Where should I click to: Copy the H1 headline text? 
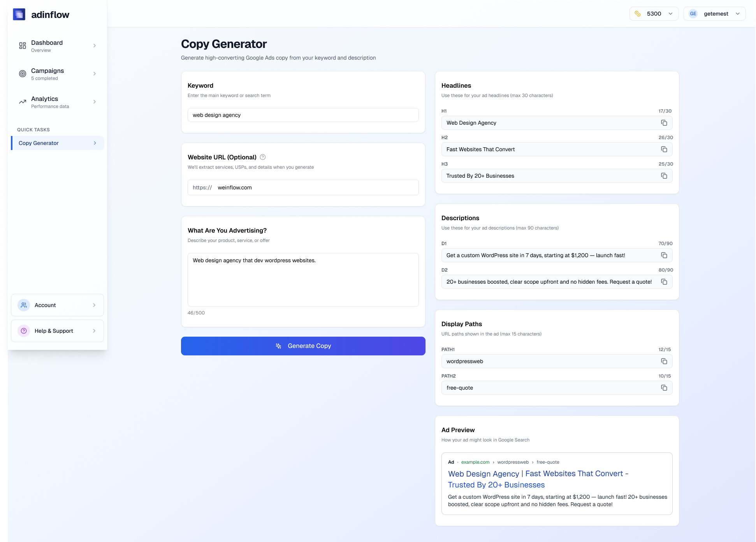coord(665,123)
